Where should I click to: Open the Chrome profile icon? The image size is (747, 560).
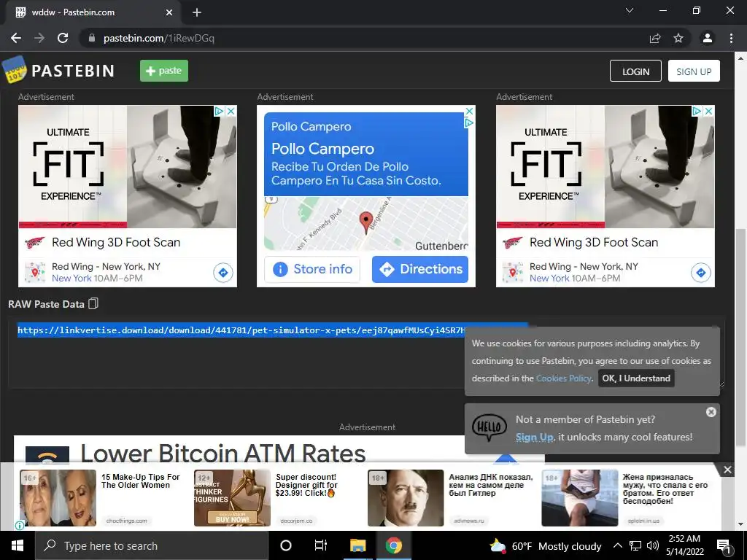708,38
